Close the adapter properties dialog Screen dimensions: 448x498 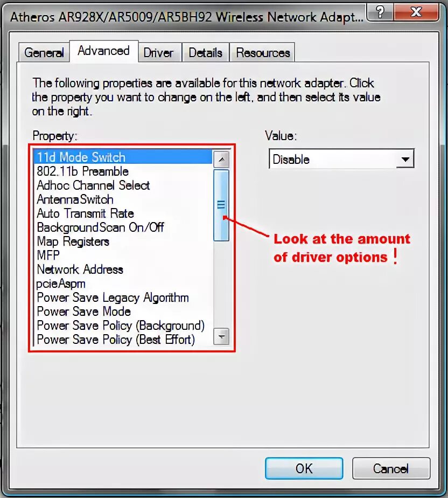[416, 12]
